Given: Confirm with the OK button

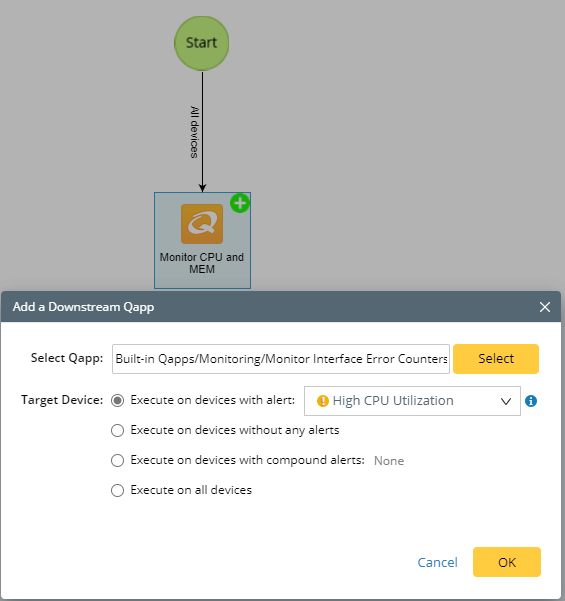Looking at the screenshot, I should point(507,562).
